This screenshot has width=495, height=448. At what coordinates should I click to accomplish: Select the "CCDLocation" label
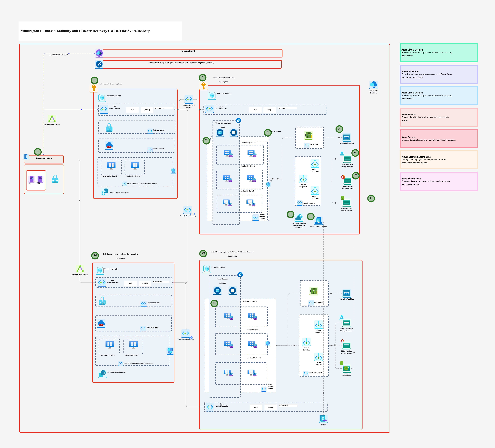click(276, 132)
